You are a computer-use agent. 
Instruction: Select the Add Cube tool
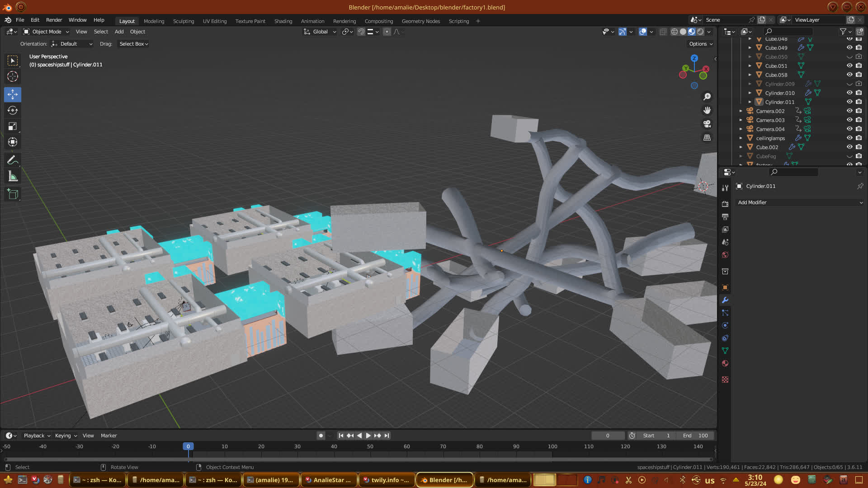click(13, 194)
